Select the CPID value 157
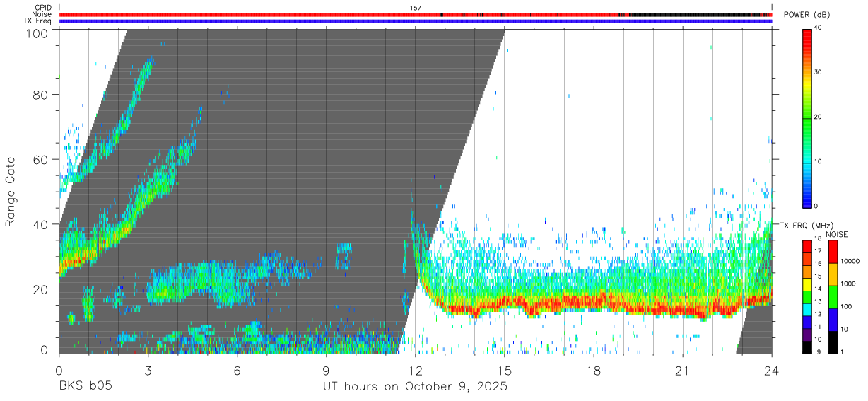The width and height of the screenshot is (868, 401). pos(416,7)
